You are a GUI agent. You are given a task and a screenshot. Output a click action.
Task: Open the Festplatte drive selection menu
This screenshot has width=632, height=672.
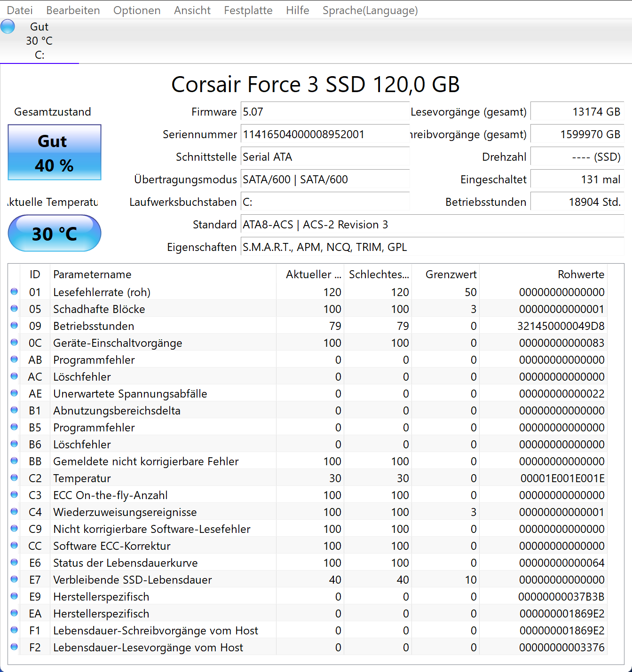248,10
